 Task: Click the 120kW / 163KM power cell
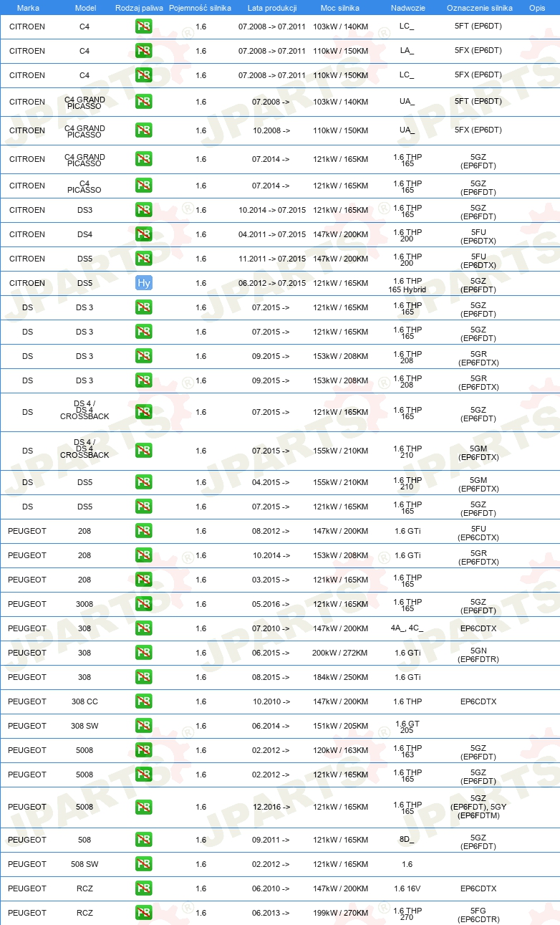point(340,750)
